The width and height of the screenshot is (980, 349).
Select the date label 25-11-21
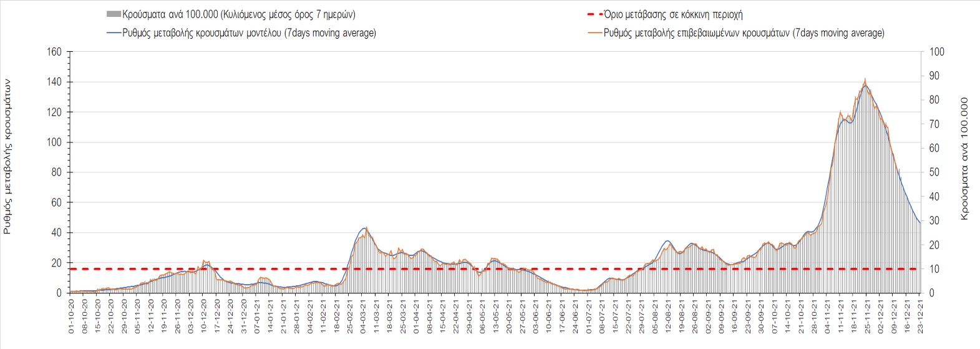click(866, 316)
